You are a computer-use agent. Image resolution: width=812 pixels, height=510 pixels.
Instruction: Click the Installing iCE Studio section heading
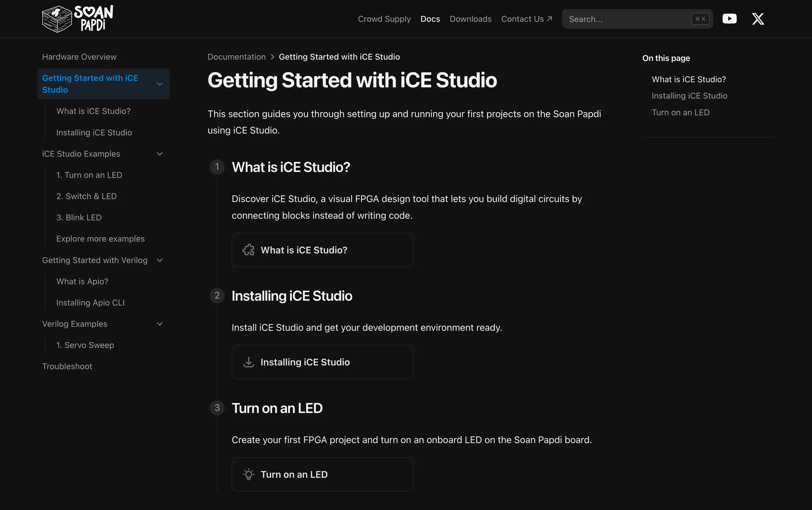(x=292, y=296)
